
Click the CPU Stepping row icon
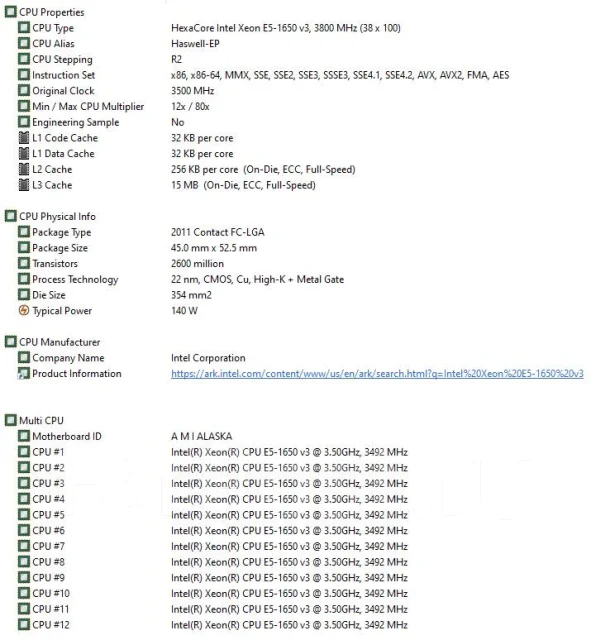point(24,59)
